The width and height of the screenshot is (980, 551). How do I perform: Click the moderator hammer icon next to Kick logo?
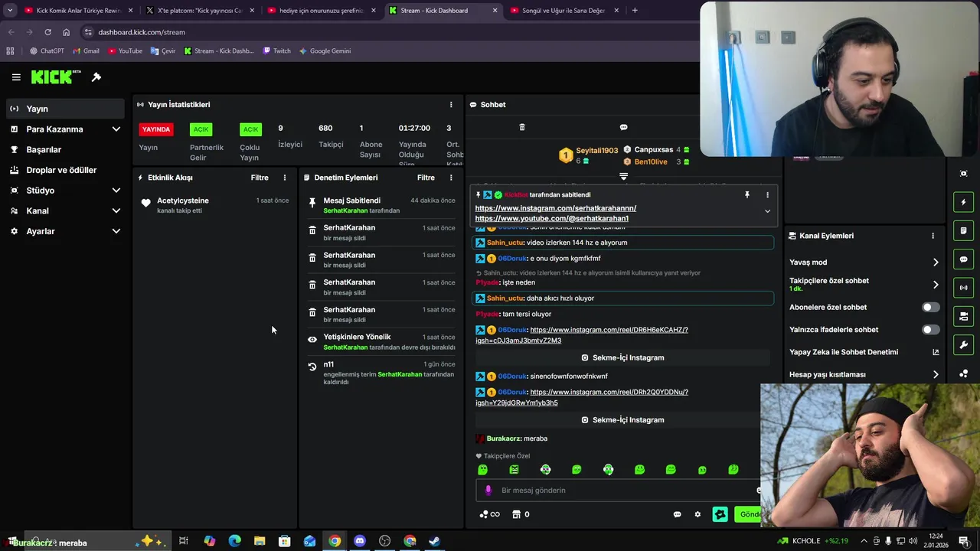96,77
